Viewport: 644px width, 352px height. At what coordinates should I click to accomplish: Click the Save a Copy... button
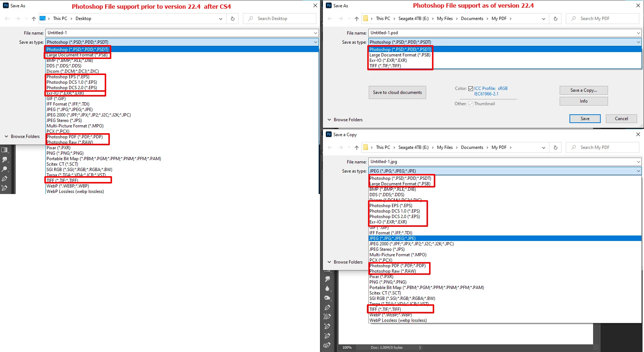pyautogui.click(x=584, y=90)
